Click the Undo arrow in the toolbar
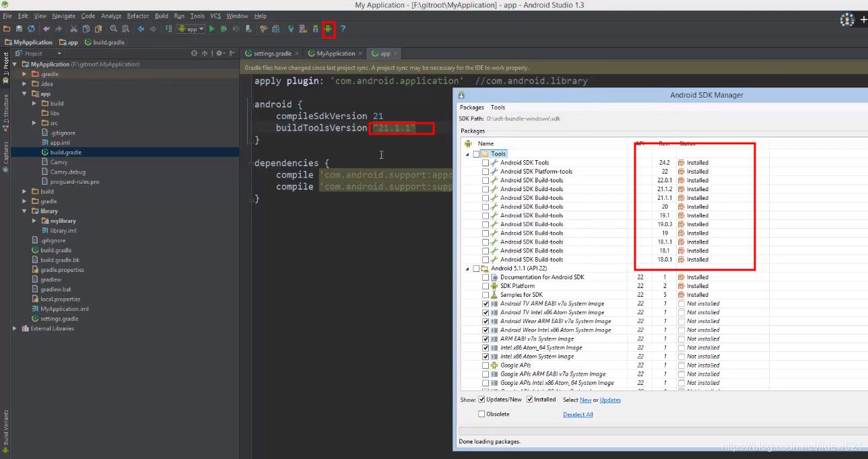This screenshot has height=459, width=868. tap(46, 29)
